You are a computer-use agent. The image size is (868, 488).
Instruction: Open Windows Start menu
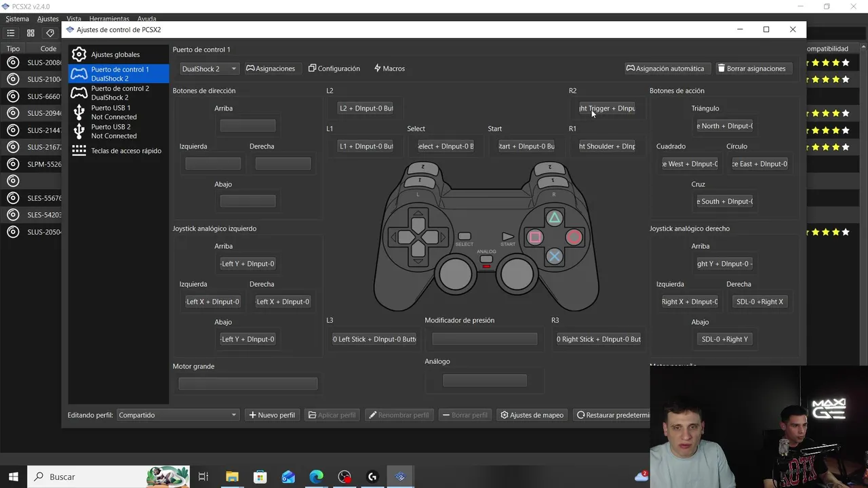(13, 476)
